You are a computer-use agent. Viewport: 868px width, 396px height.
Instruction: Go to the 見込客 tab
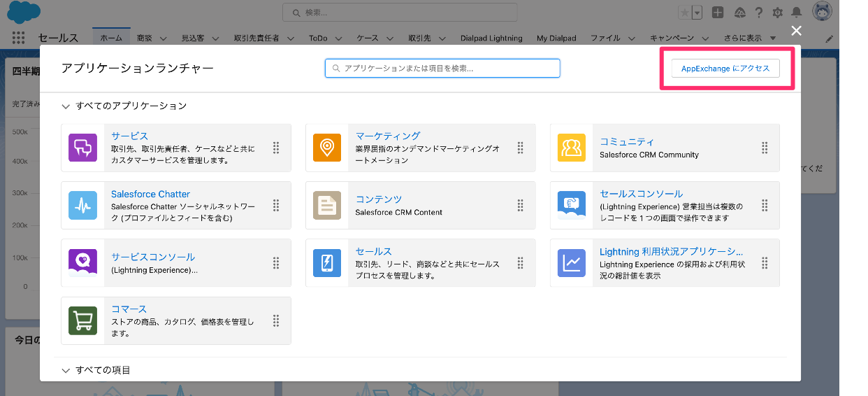tap(193, 38)
